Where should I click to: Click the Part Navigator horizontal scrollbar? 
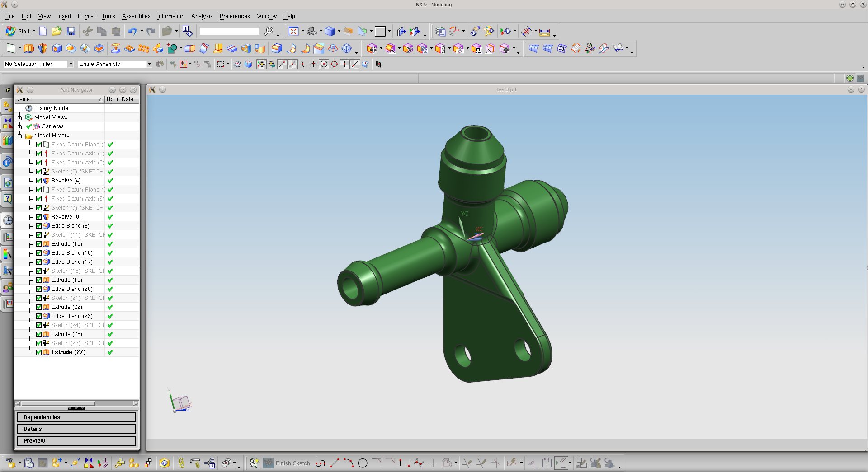76,403
